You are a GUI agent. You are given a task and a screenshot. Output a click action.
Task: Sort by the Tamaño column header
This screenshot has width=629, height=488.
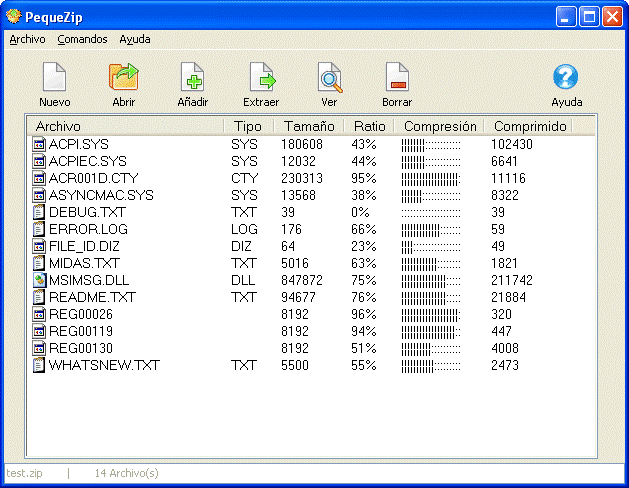pyautogui.click(x=308, y=126)
